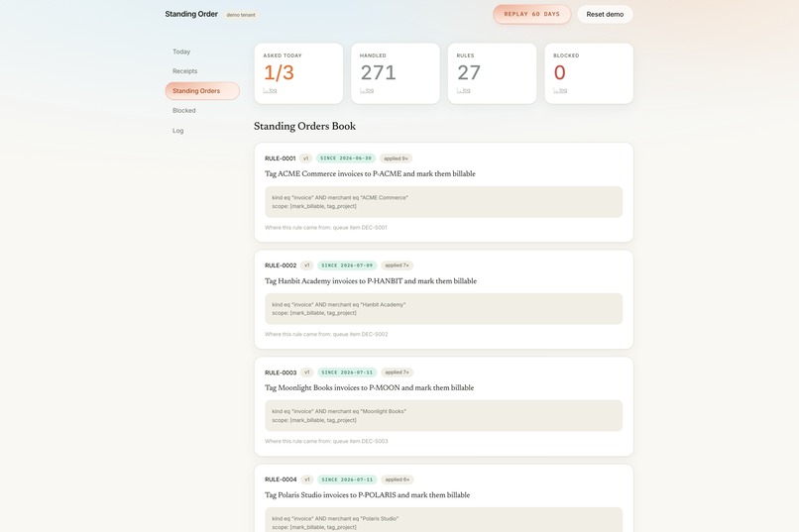This screenshot has height=532, width=799.
Task: Click the Blocked count 0
Action: pos(559,72)
